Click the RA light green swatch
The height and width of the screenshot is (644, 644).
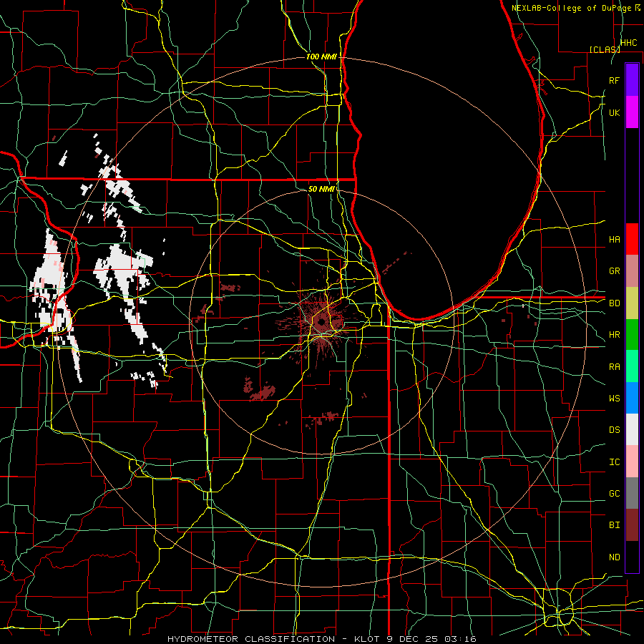[x=632, y=366]
